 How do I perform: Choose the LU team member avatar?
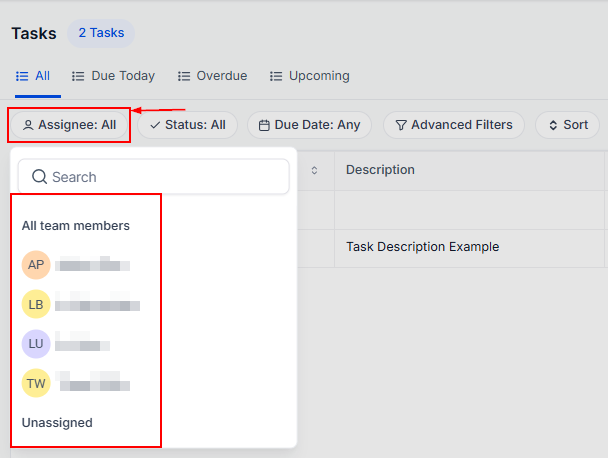[36, 344]
